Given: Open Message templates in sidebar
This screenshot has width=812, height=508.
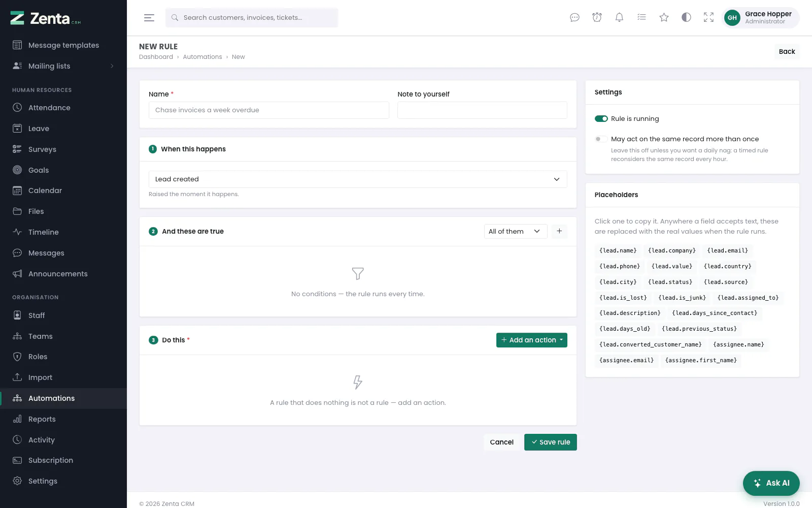Looking at the screenshot, I should (63, 45).
